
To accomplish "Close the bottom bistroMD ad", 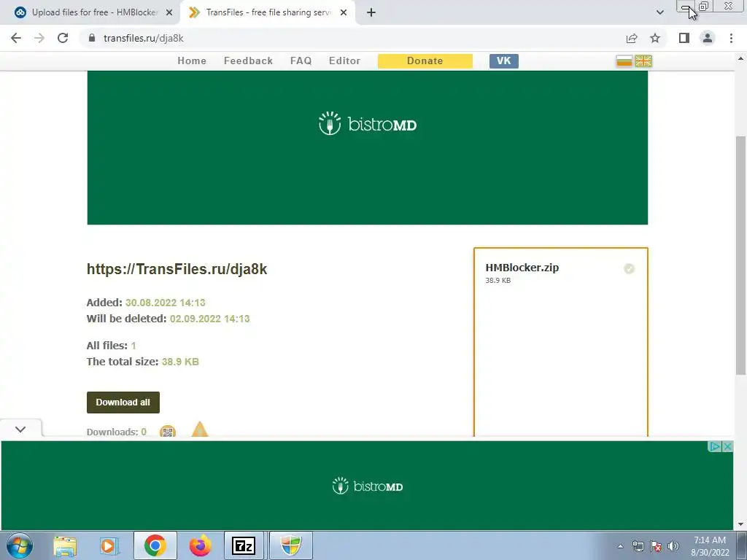I will [x=727, y=447].
